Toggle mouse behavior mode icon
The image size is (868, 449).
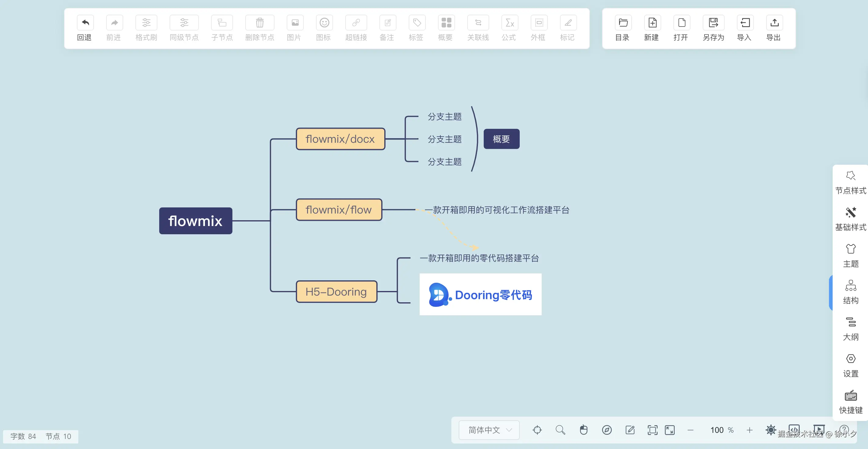click(x=583, y=430)
